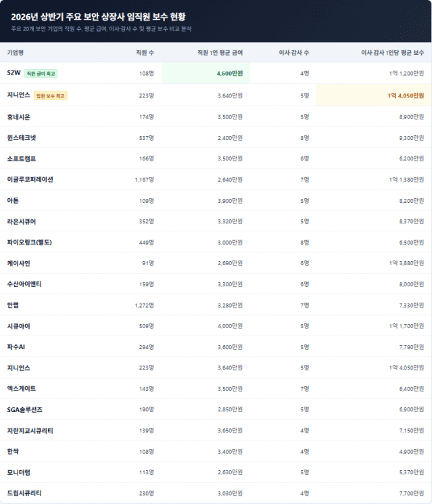This screenshot has width=432, height=504.
Task: Click the 직원 1인 평균 급여 column header
Action: [x=220, y=53]
